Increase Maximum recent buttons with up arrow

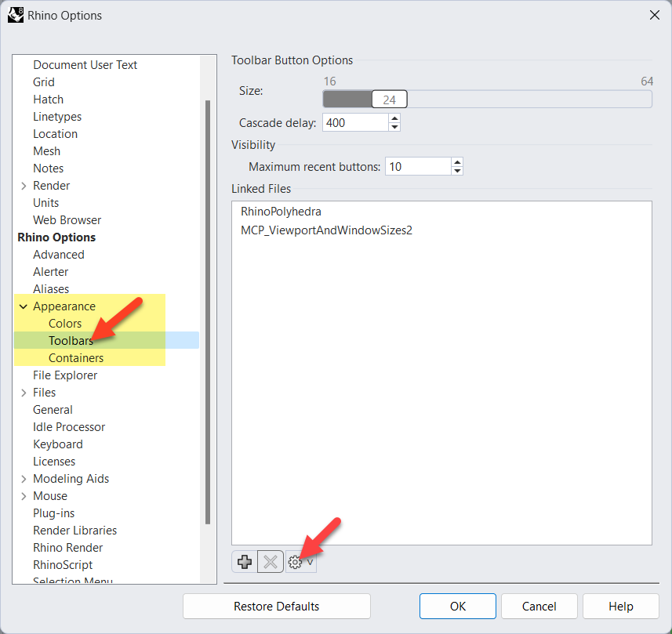457,161
